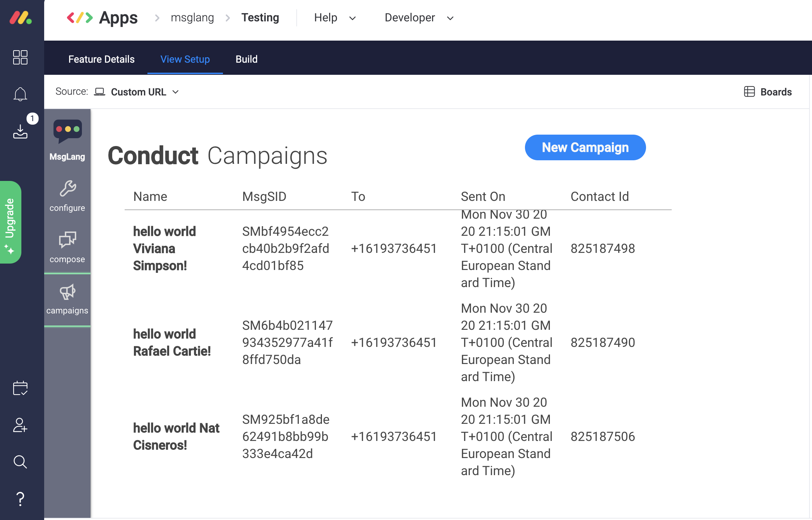This screenshot has width=812, height=520.
Task: Open the monday.com home logo
Action: (20, 18)
